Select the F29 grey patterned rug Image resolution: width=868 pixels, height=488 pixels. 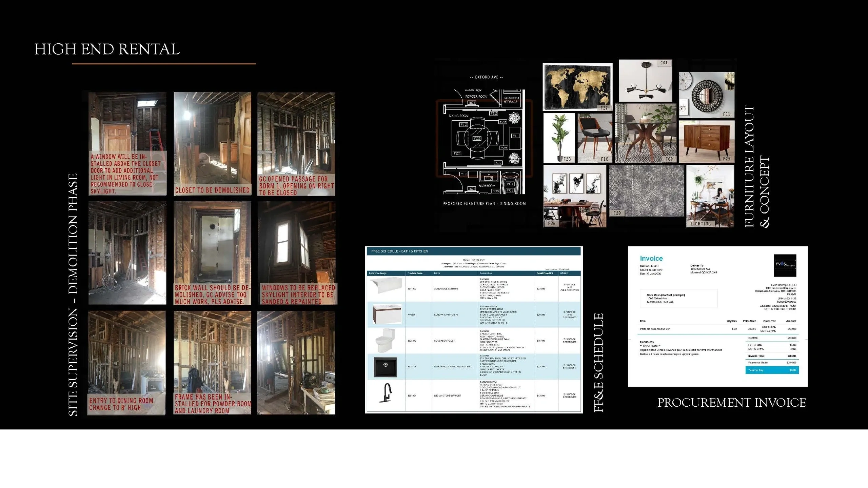[x=646, y=191]
